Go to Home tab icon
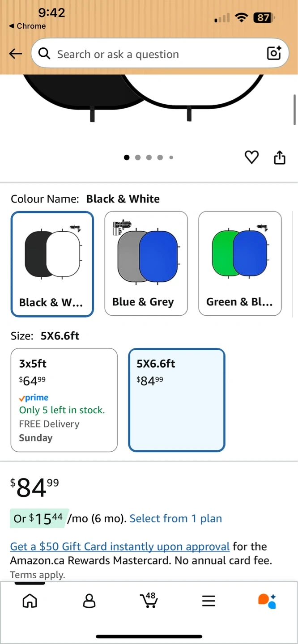Viewport: 298px width, 644px height. coord(30,601)
